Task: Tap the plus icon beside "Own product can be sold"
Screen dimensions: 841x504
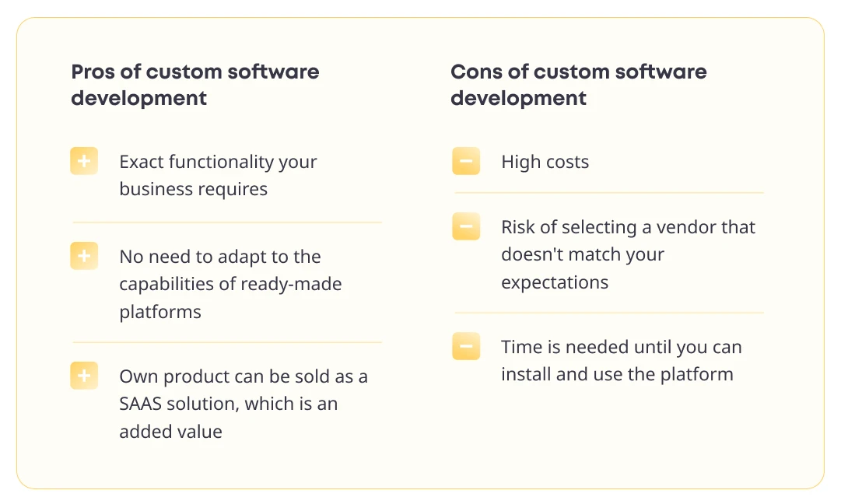Action: 84,376
